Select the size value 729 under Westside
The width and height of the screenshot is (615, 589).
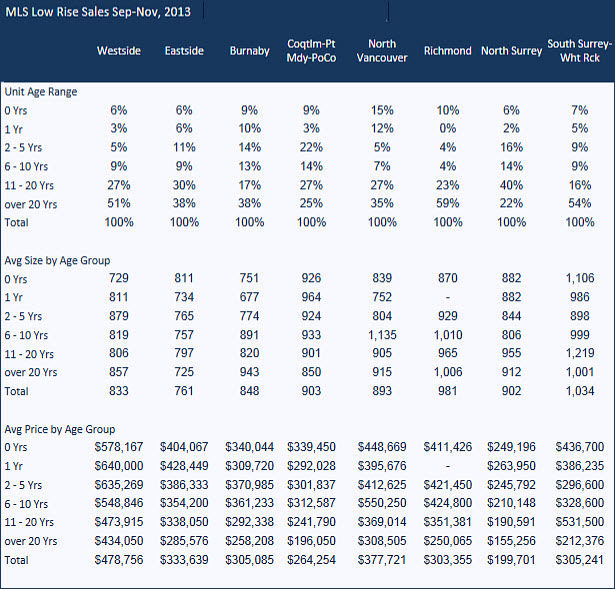(119, 278)
